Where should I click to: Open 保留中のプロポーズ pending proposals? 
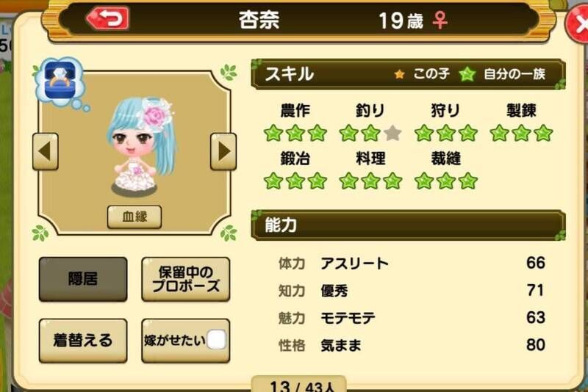click(x=186, y=279)
